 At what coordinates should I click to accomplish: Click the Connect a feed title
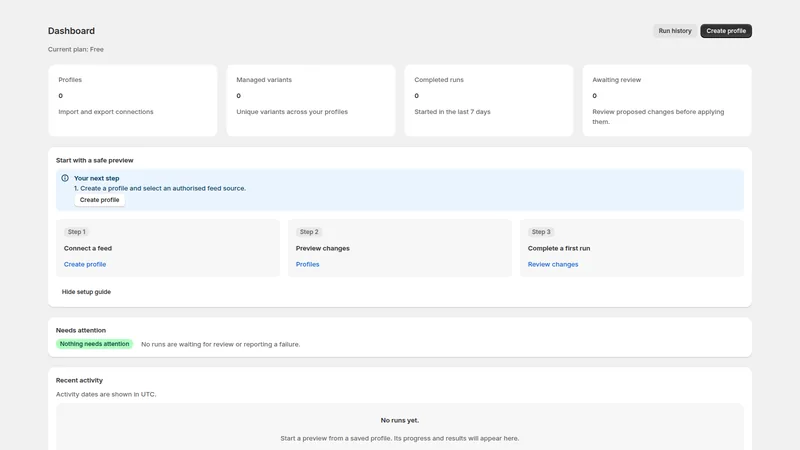coord(88,248)
